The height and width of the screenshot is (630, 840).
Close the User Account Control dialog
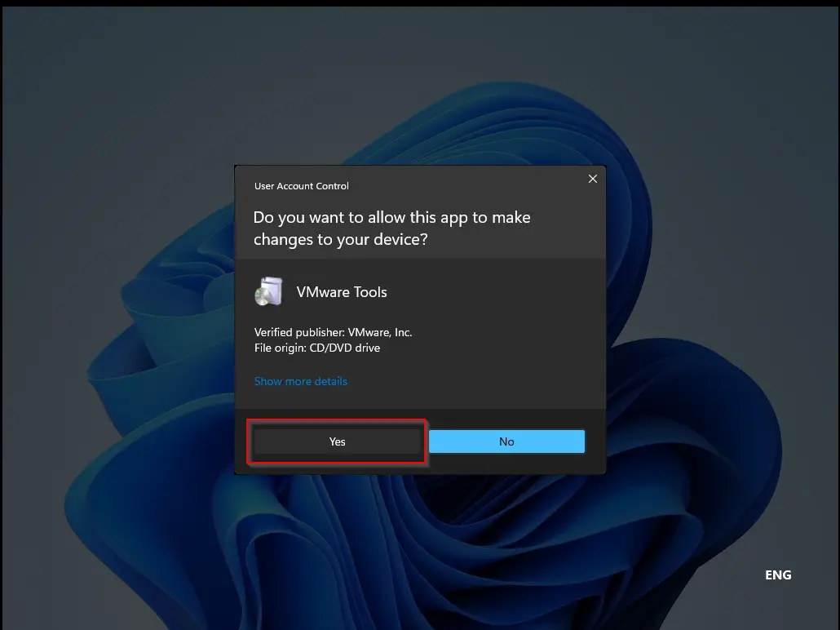[593, 179]
